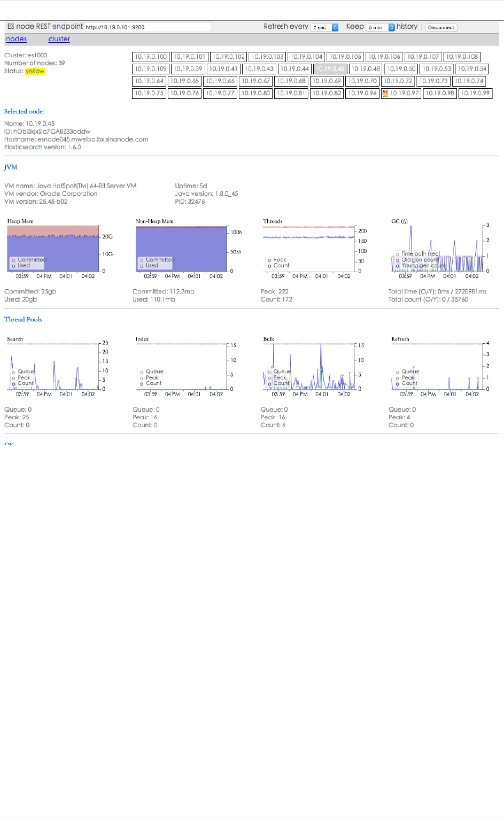Click the Index thread pool chart
The height and width of the screenshot is (818, 504).
coord(182,366)
